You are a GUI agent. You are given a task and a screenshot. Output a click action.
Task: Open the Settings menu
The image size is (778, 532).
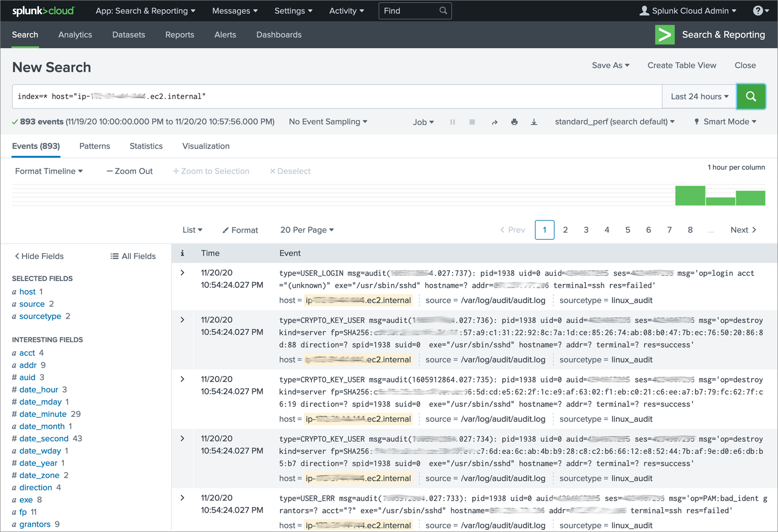[293, 10]
